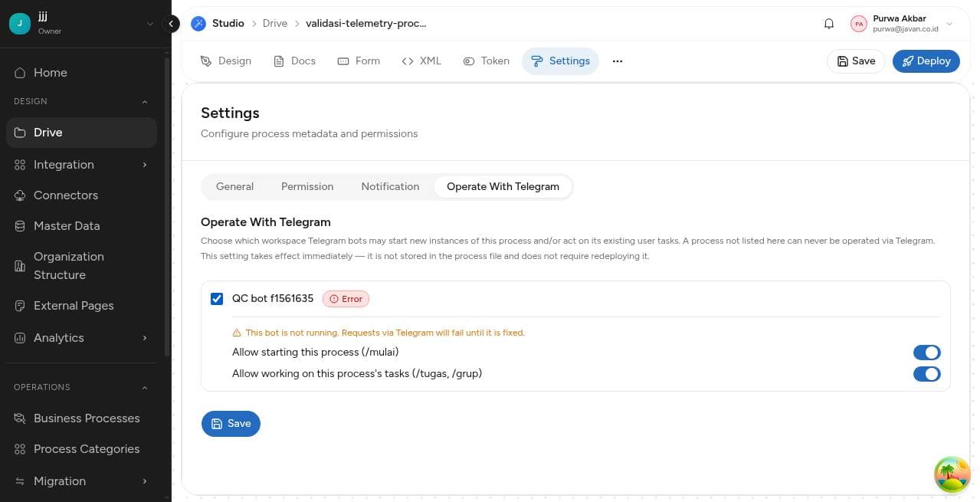The width and height of the screenshot is (980, 502).
Task: Click the warning triangle icon
Action: click(x=237, y=333)
